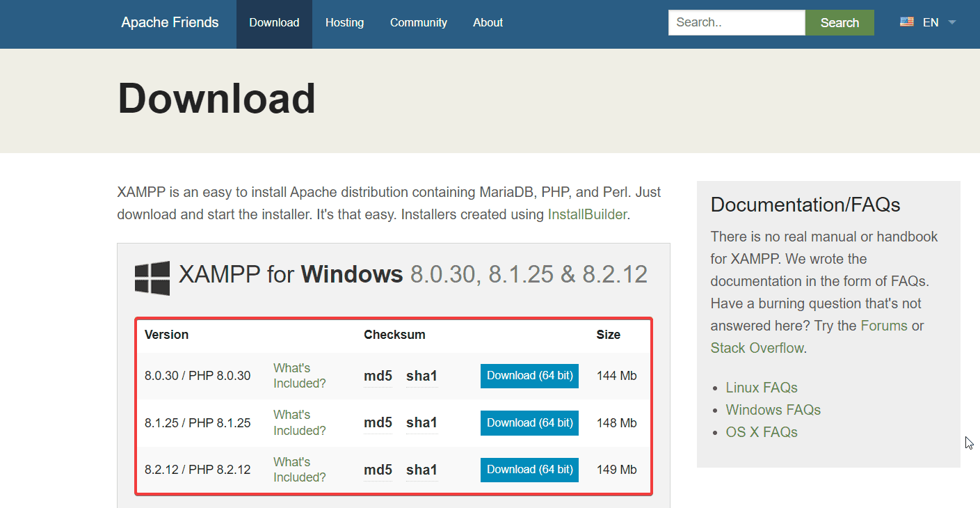View sha1 checksum for version 8.2.12
Viewport: 980px width, 508px height.
click(x=421, y=469)
